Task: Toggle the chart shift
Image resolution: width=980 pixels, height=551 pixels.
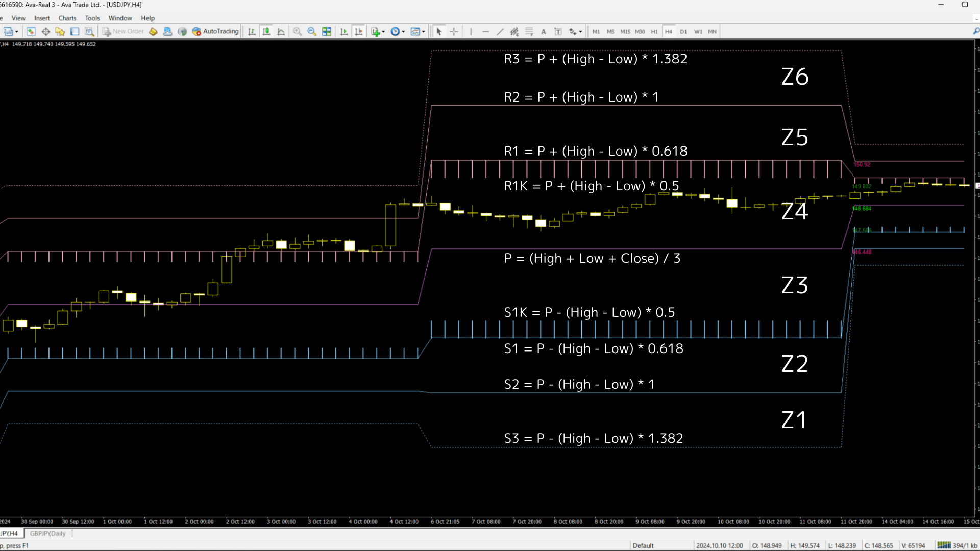Action: (x=359, y=31)
